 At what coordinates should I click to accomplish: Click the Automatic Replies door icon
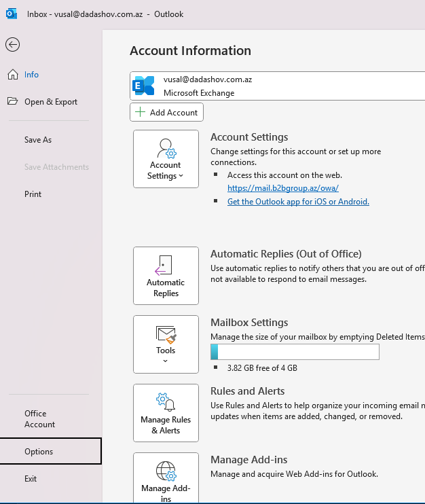pyautogui.click(x=164, y=266)
